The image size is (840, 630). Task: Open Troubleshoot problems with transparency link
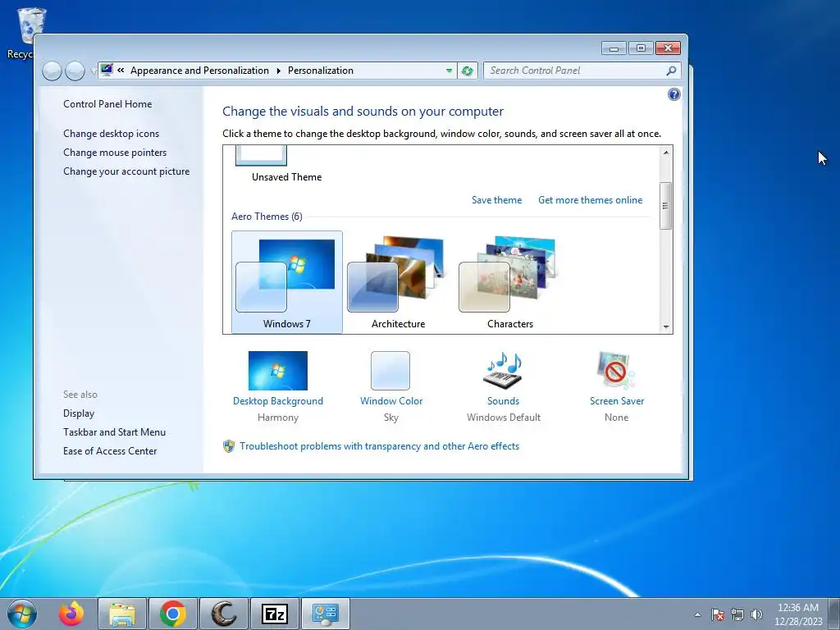(379, 446)
